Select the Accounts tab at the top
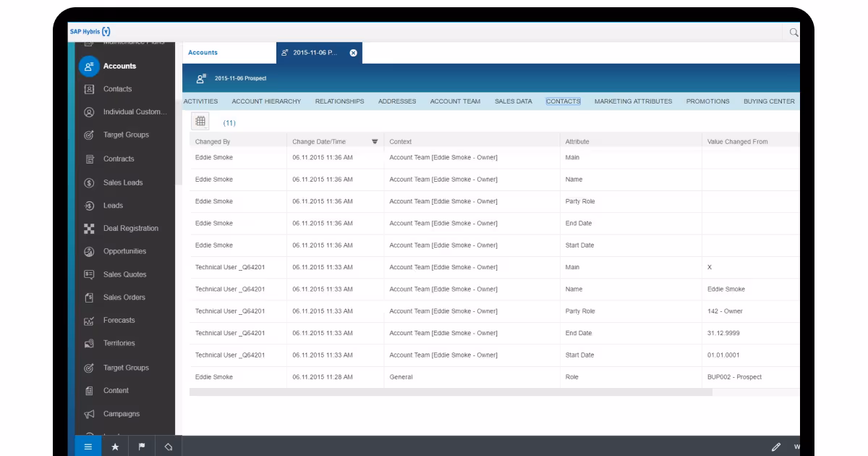 [x=202, y=52]
